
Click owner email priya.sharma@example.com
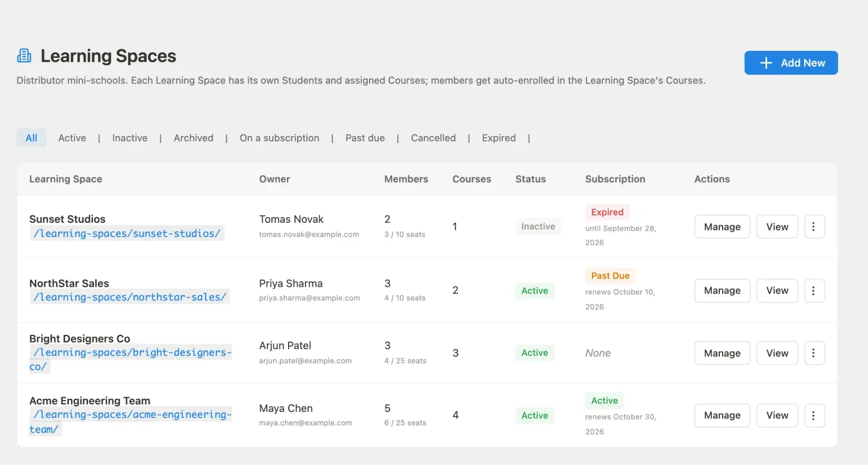(309, 298)
